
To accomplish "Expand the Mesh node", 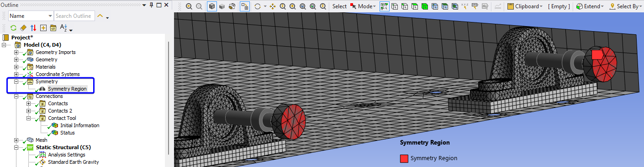I will (16, 140).
